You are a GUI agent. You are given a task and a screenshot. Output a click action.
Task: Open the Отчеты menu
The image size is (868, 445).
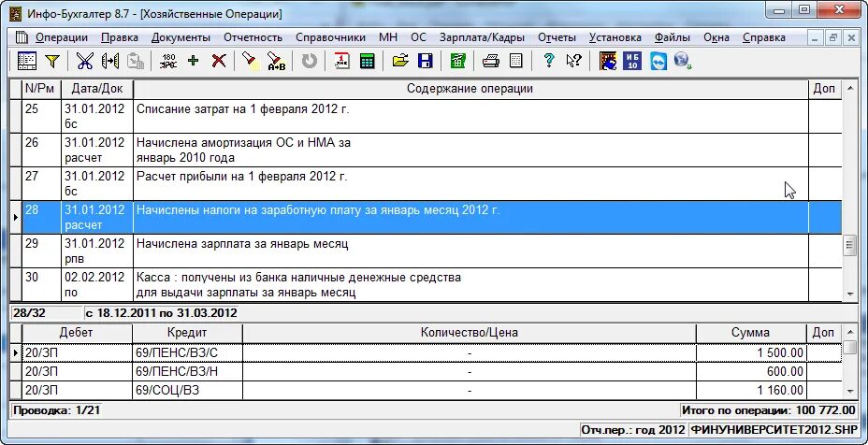[x=557, y=37]
